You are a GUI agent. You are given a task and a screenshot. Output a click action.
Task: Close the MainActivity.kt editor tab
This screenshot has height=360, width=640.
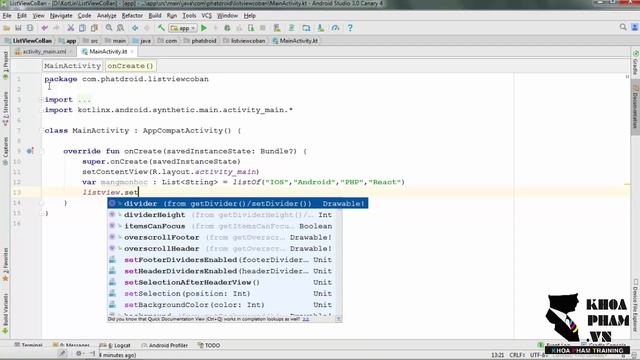[x=132, y=52]
